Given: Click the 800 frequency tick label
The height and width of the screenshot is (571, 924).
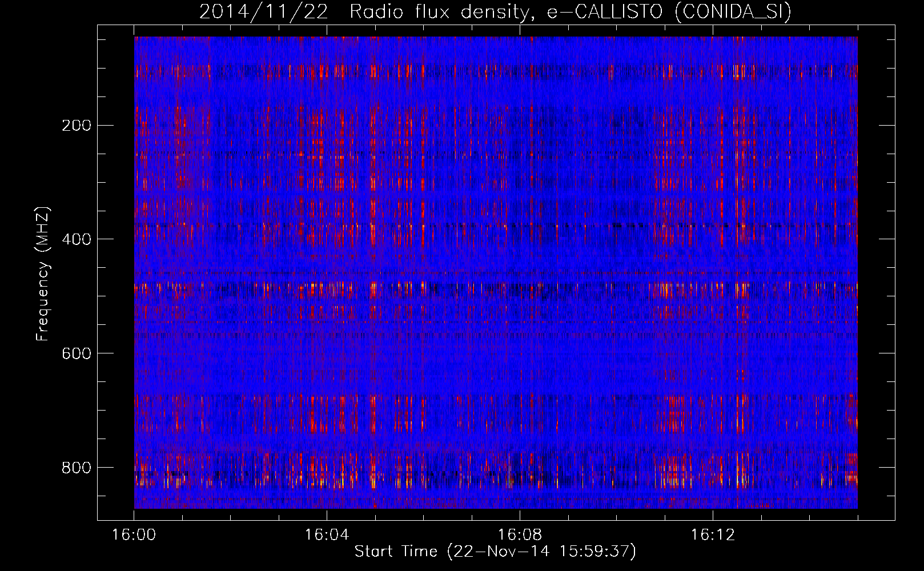Looking at the screenshot, I should pos(76,468).
